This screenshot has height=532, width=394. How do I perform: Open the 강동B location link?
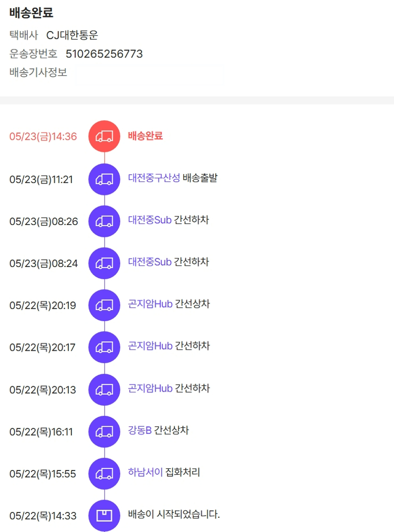tap(140, 430)
